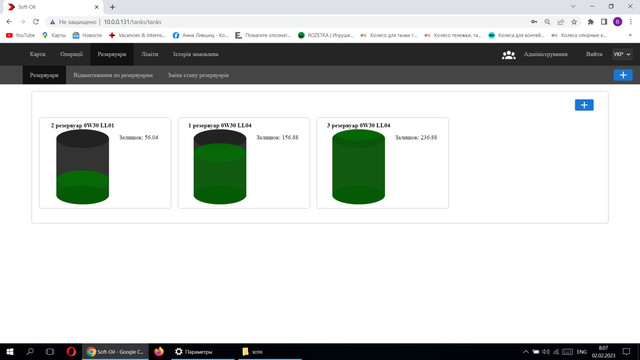Click the Залишок: 56.04 value
Viewport: 640px width, 360px height.
click(x=138, y=138)
